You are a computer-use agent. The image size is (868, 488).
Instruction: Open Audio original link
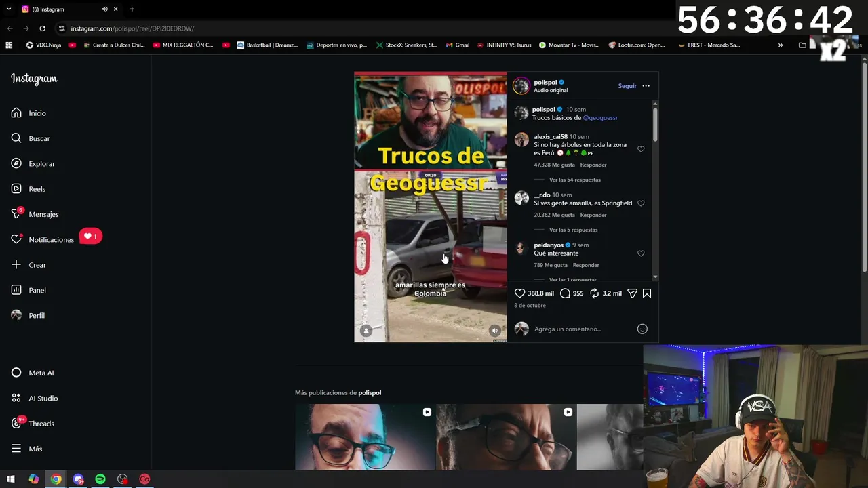[551, 90]
